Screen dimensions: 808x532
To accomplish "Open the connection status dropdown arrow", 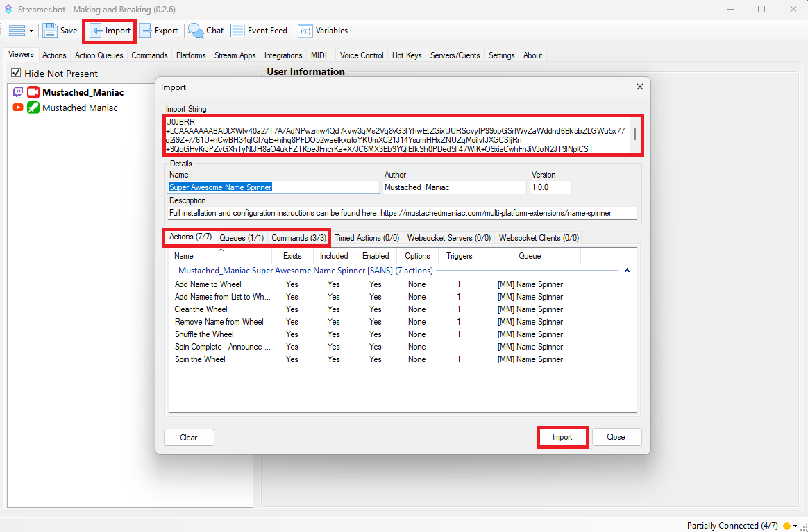I will (x=796, y=526).
